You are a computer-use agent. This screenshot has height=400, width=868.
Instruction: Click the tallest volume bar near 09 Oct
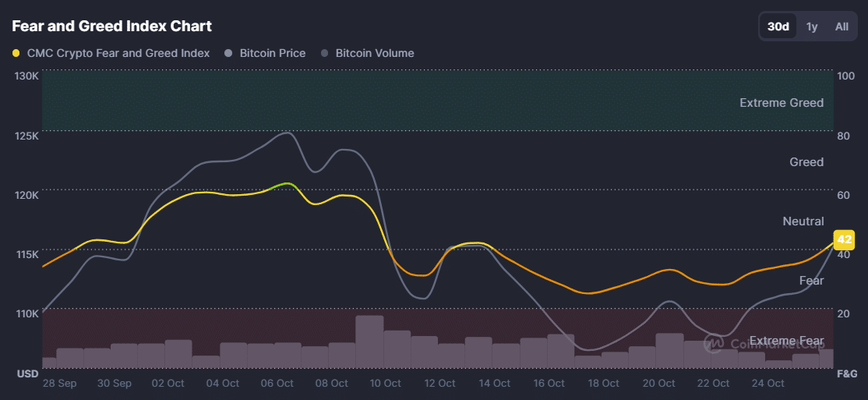point(369,342)
